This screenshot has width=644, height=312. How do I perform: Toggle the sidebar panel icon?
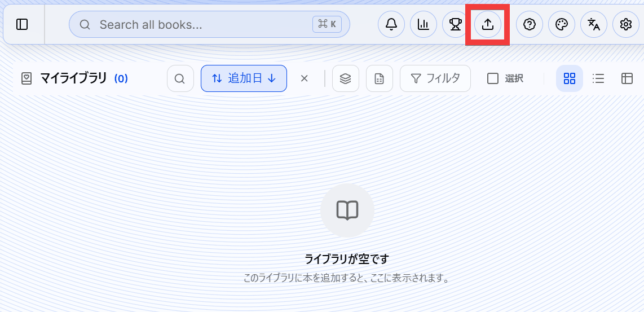click(22, 25)
